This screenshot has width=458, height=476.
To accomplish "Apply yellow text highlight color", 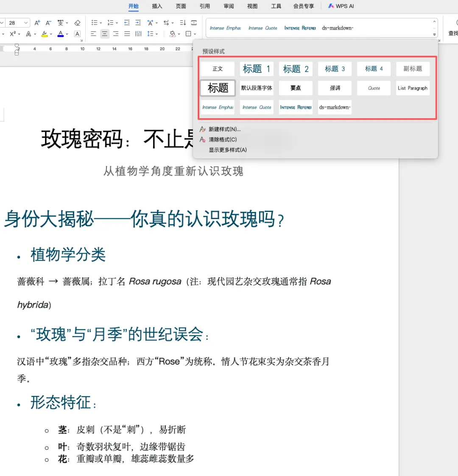I will point(45,33).
